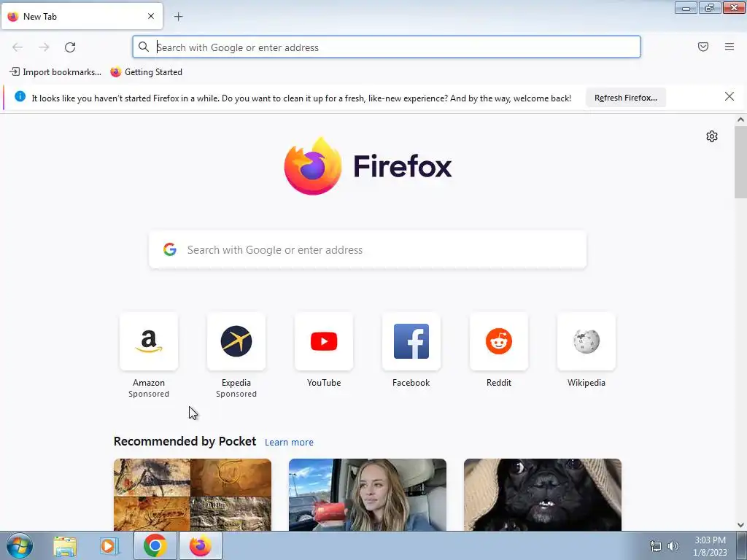Viewport: 747px width, 560px height.
Task: Open Windows Explorer from taskbar
Action: coord(65,546)
